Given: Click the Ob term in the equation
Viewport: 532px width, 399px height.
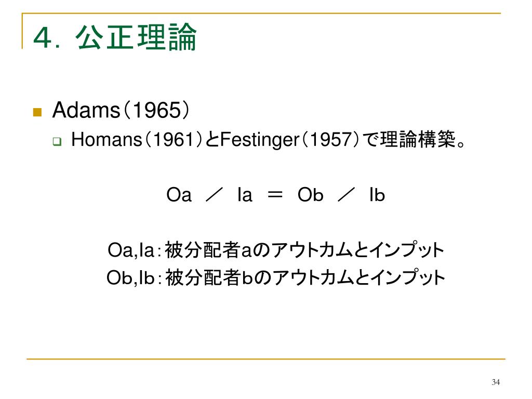Looking at the screenshot, I should coord(311,195).
